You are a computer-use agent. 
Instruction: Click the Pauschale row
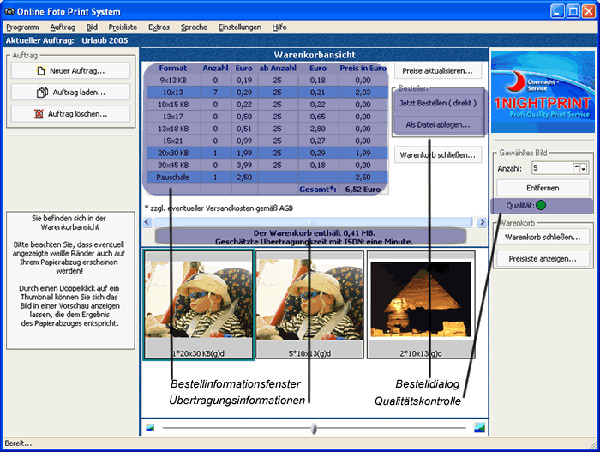click(266, 177)
